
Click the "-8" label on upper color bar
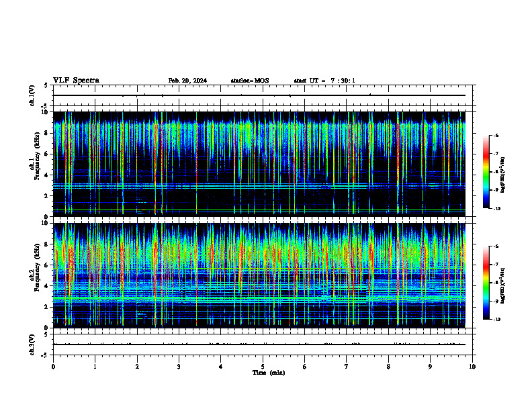(x=496, y=172)
